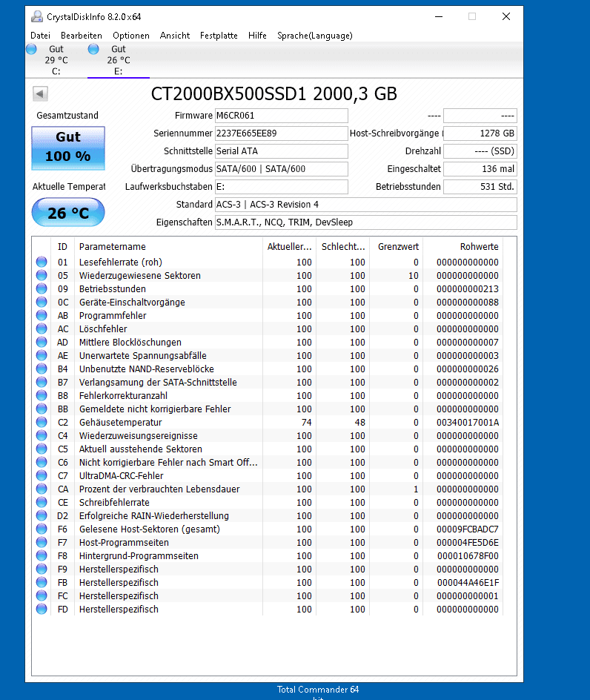The width and height of the screenshot is (590, 700).
Task: Click the Gut 100 % health status button
Action: (68, 148)
